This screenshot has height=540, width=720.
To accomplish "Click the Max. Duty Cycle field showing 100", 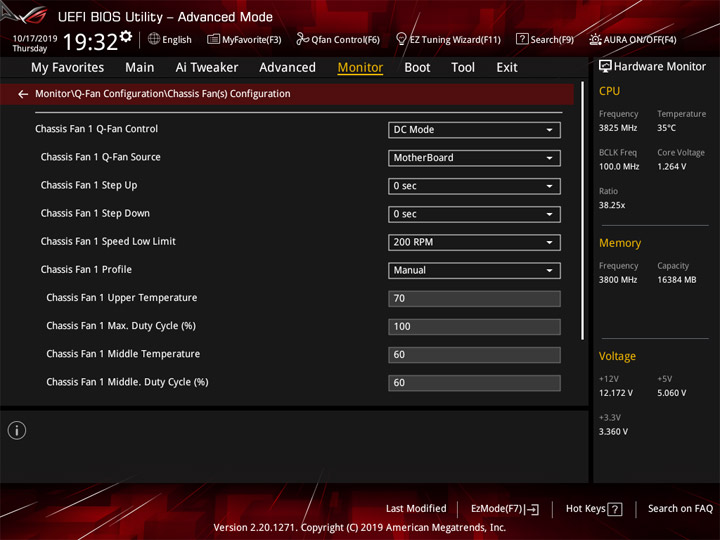I will tap(474, 326).
